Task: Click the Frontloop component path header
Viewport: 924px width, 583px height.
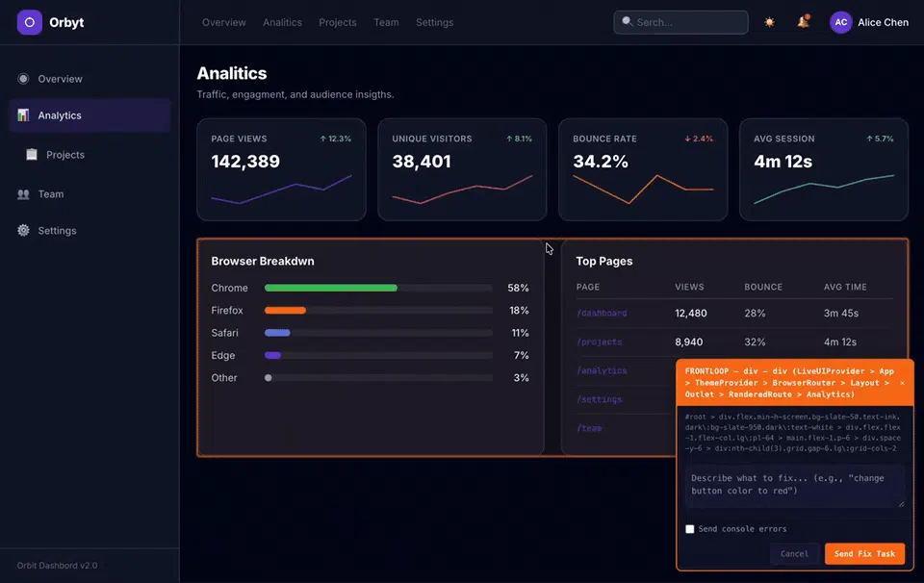Action: point(789,383)
